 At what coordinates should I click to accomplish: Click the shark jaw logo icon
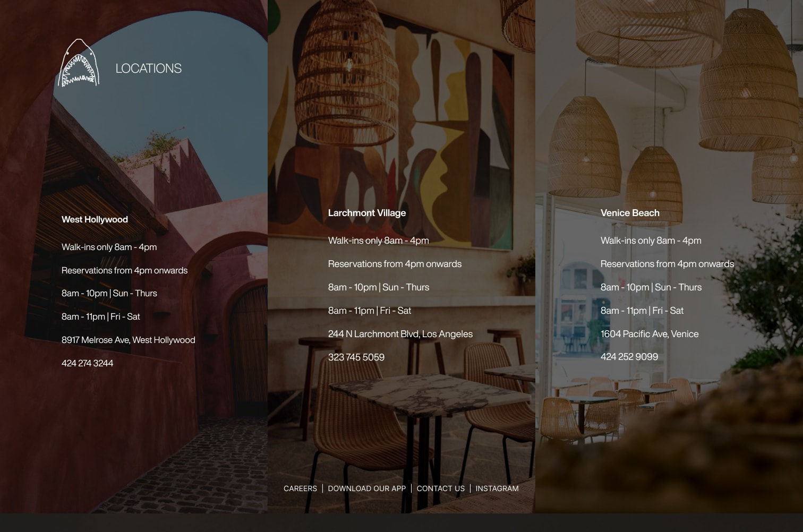pos(79,63)
